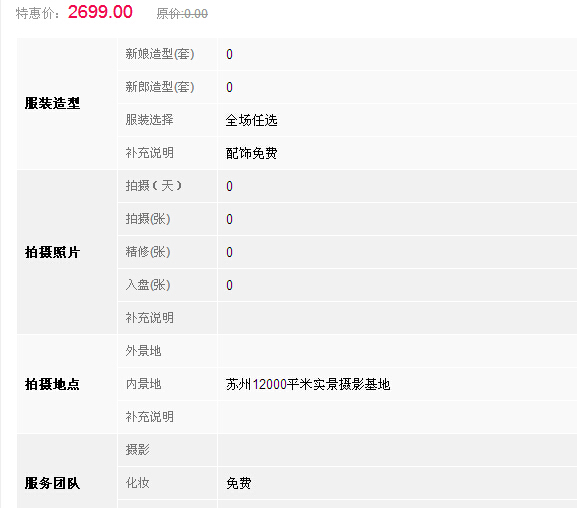Click the 新娘造型(套) row label
This screenshot has height=508, width=577.
pyautogui.click(x=160, y=54)
